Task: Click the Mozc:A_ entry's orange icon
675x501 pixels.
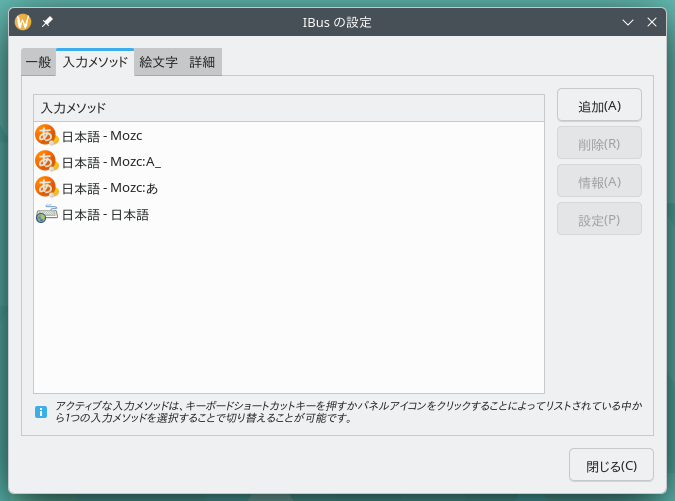Action: [x=46, y=161]
